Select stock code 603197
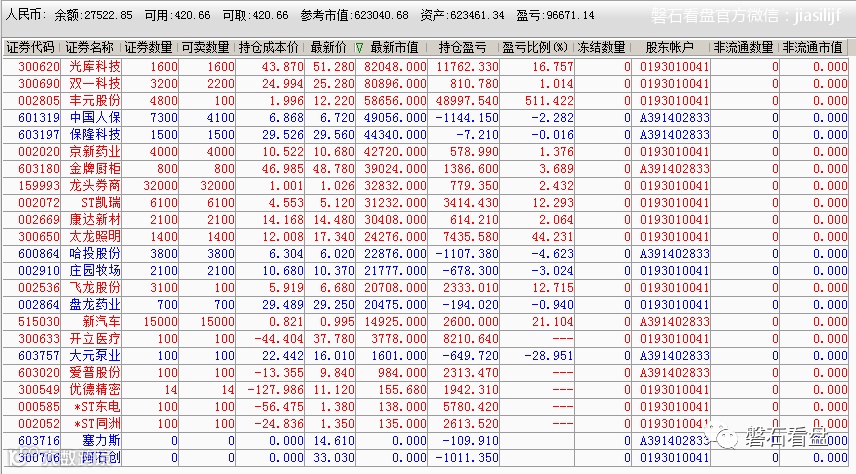 39,135
